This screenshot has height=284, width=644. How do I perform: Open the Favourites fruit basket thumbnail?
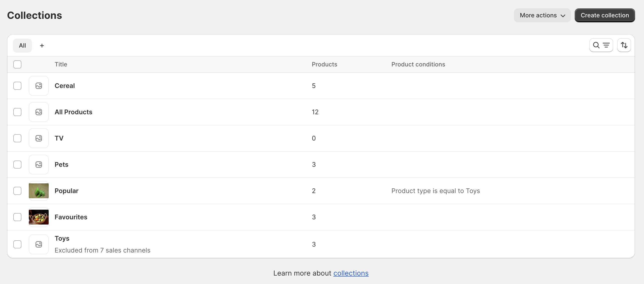point(38,217)
